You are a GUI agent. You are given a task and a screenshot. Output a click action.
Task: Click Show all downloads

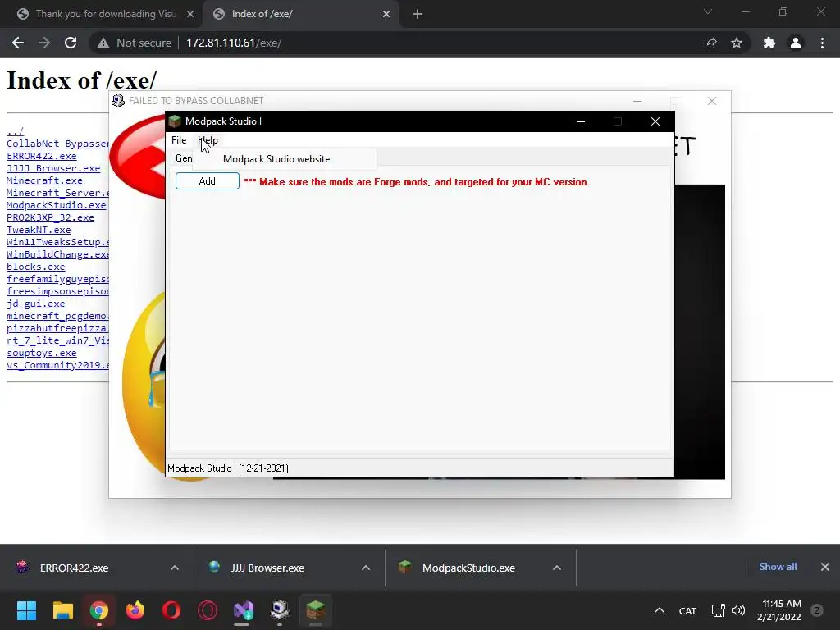coord(778,567)
